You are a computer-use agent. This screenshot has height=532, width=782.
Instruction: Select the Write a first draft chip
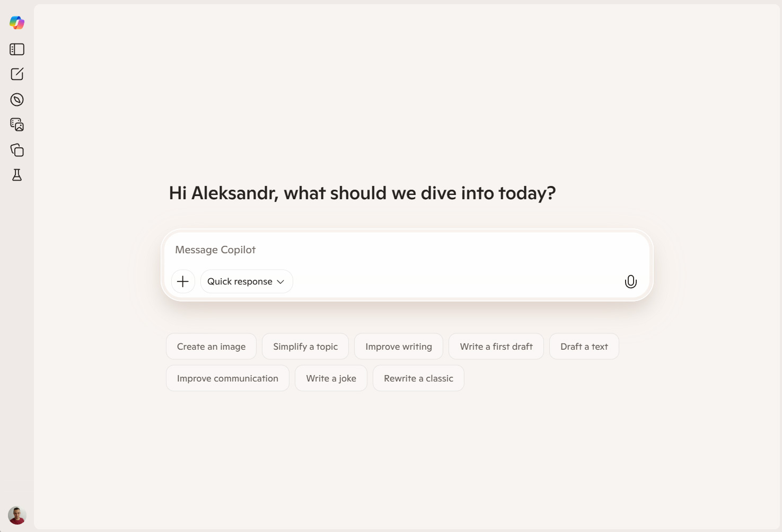pos(496,347)
